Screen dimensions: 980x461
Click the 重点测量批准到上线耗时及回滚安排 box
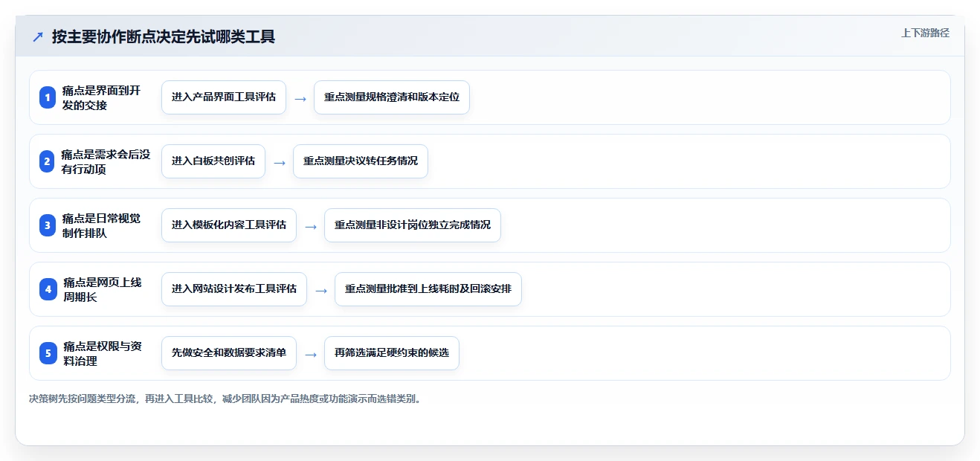(x=428, y=289)
